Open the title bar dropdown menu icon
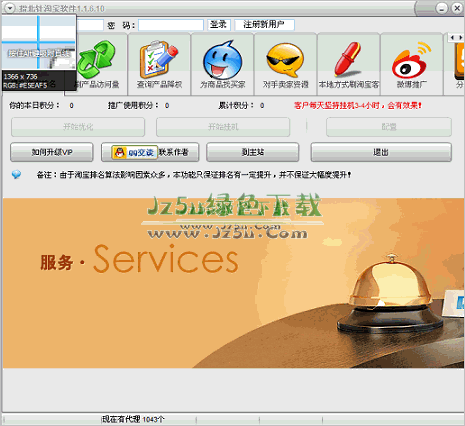 (x=9, y=8)
